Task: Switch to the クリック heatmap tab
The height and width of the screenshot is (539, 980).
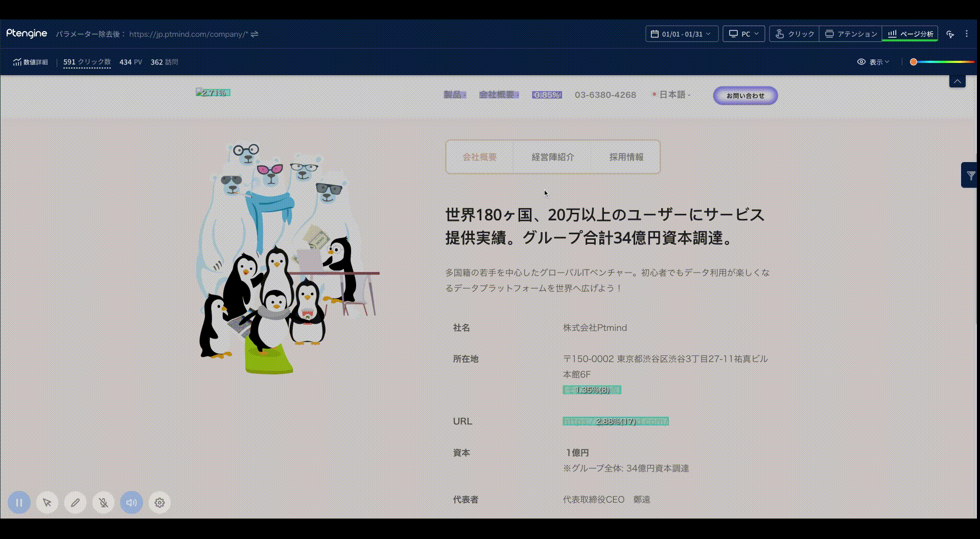Action: click(795, 34)
